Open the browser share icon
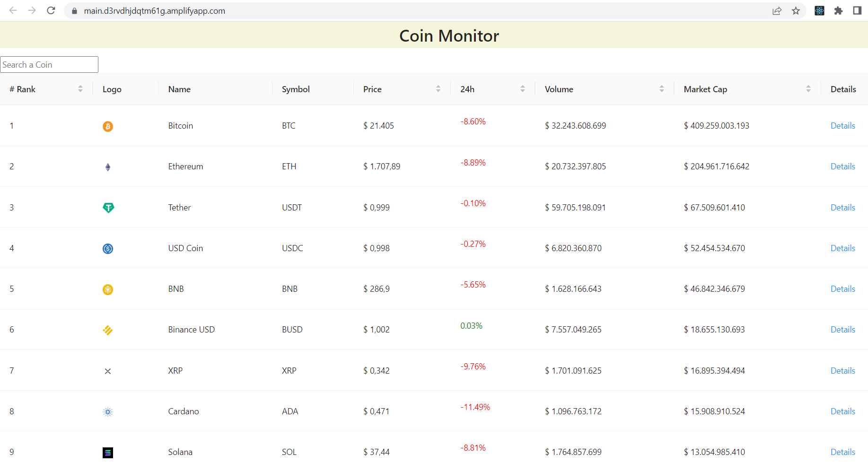The image size is (868, 463). pos(777,10)
